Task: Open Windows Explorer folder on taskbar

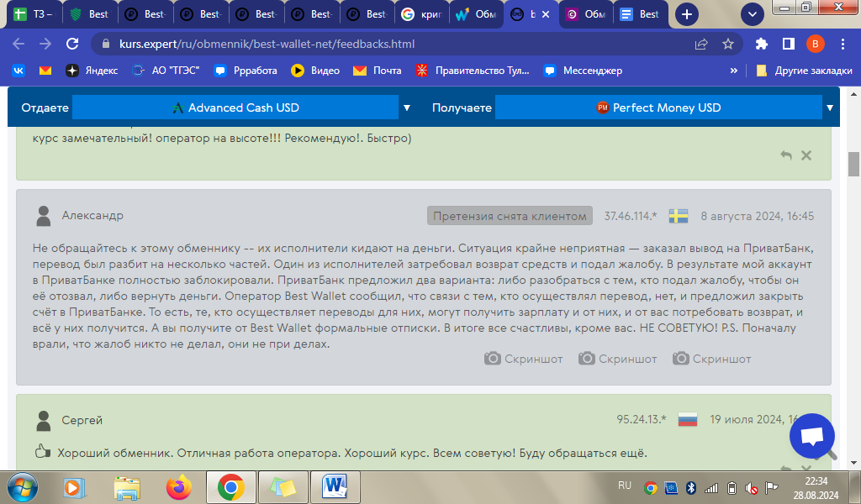Action: coord(127,487)
